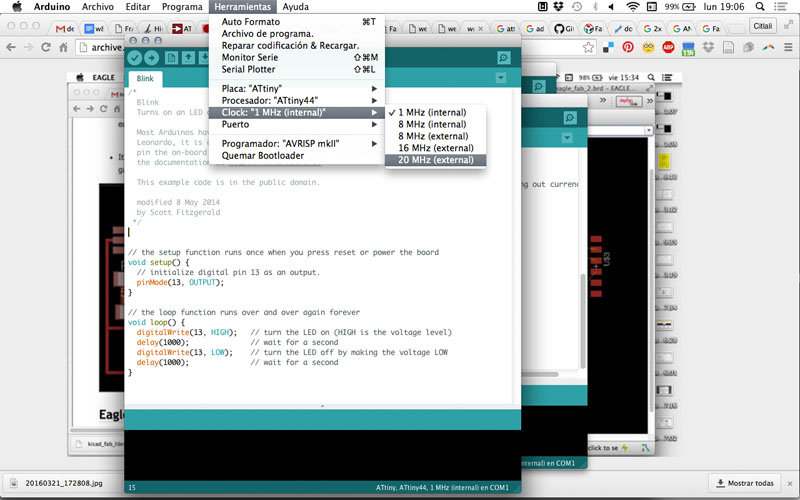Click the Dropbox extension icon in Chrome toolbar
This screenshot has width=800, height=500.
[x=708, y=47]
